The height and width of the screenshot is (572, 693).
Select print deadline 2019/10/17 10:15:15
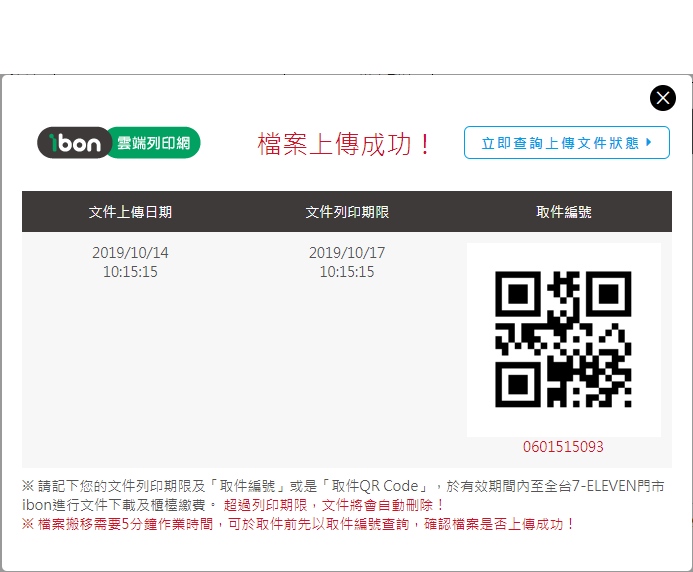[x=347, y=262]
